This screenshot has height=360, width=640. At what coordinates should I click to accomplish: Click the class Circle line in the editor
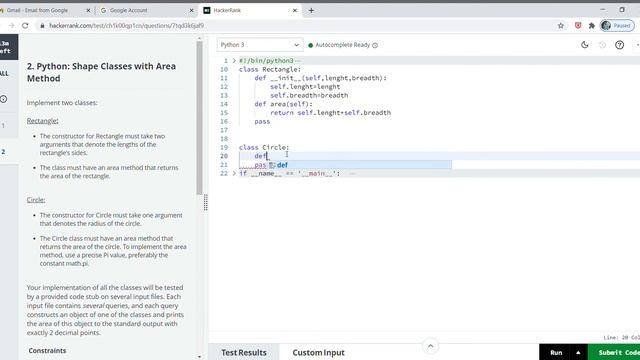tap(264, 147)
